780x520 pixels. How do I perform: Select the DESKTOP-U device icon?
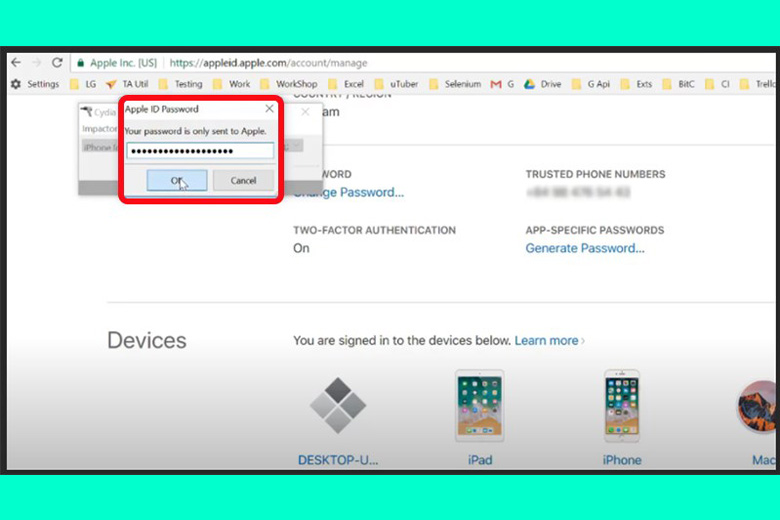(338, 405)
